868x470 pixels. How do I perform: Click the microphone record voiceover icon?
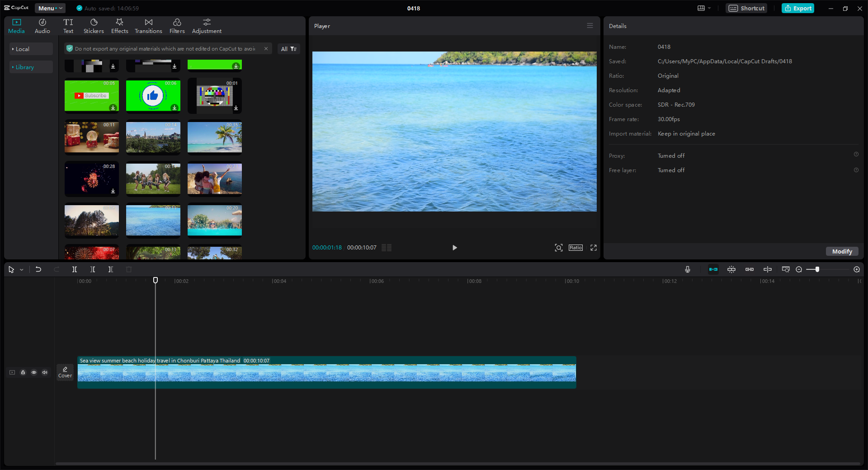coord(687,269)
